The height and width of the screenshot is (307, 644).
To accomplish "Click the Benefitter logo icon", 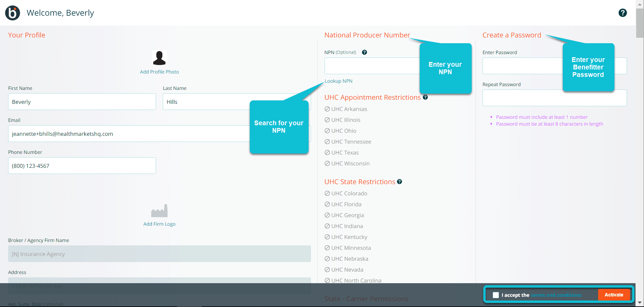I will [x=13, y=13].
